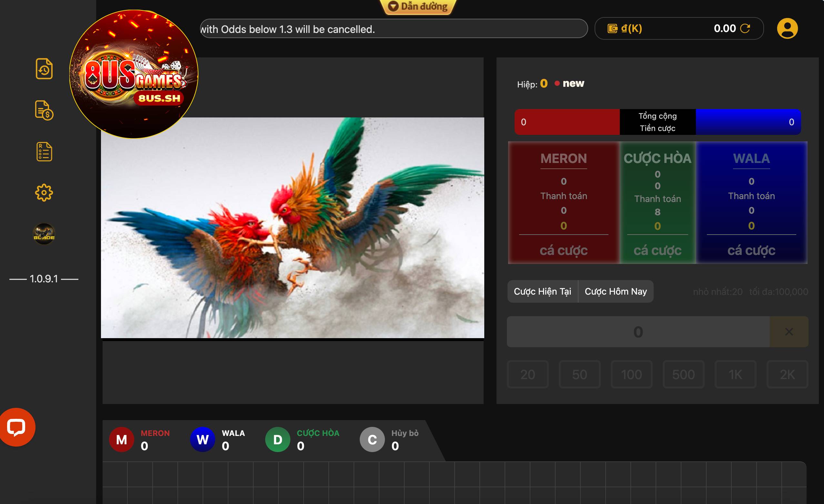Click the wallet icon beside đ(K)
The image size is (824, 504).
pyautogui.click(x=612, y=28)
